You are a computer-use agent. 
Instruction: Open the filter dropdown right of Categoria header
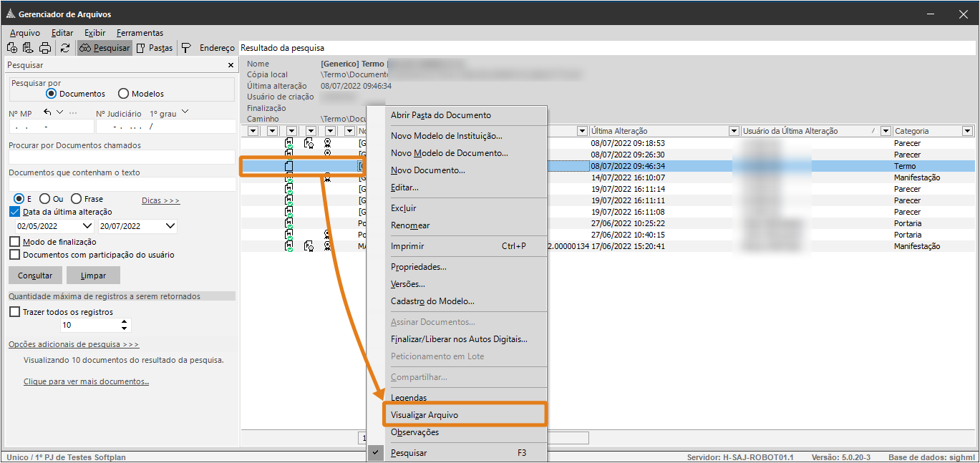click(x=968, y=131)
